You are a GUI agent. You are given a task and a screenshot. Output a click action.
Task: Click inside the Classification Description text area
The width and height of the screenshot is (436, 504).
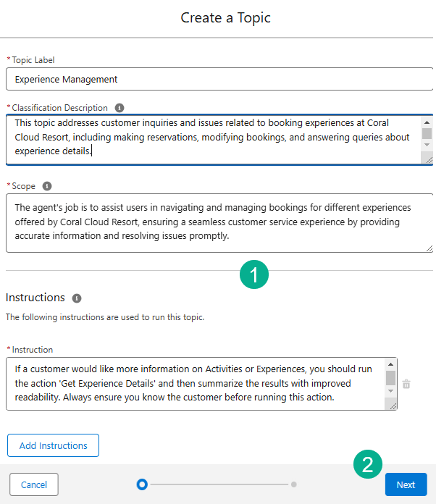click(x=210, y=138)
